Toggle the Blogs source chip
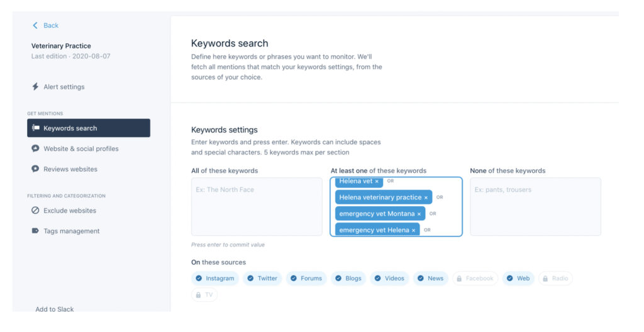The height and width of the screenshot is (332, 644). 348,278
